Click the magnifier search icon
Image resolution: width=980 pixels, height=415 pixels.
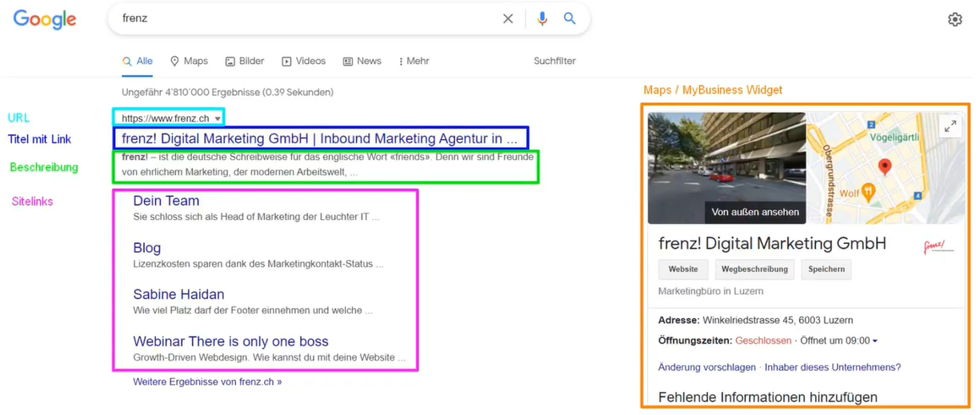click(x=570, y=18)
